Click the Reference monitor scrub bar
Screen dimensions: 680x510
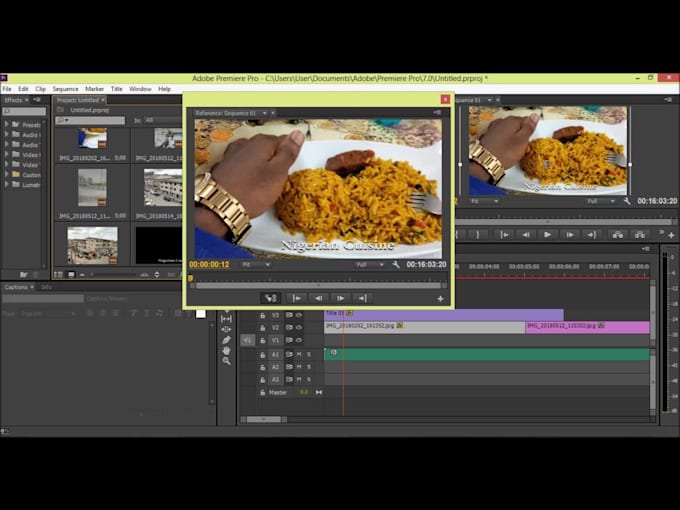click(x=318, y=285)
